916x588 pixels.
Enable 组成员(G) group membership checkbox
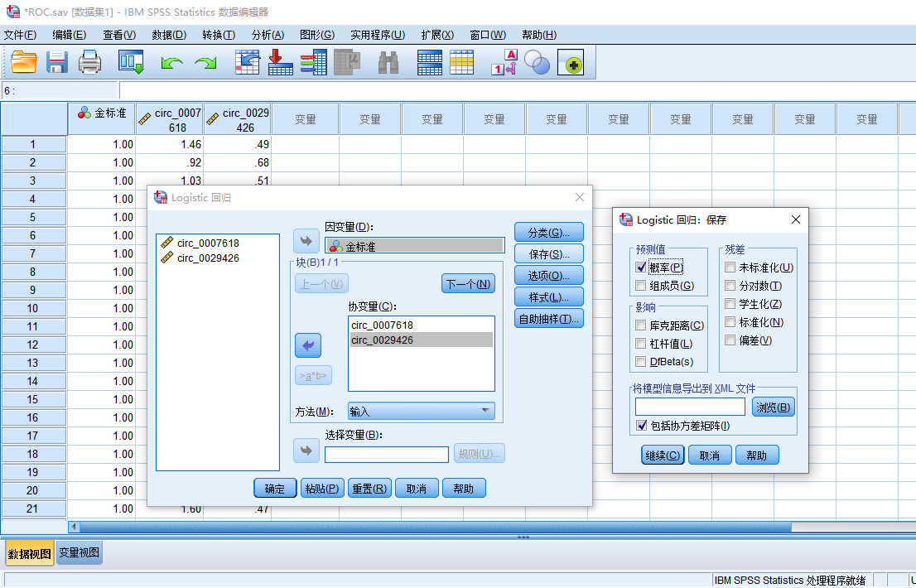[641, 286]
